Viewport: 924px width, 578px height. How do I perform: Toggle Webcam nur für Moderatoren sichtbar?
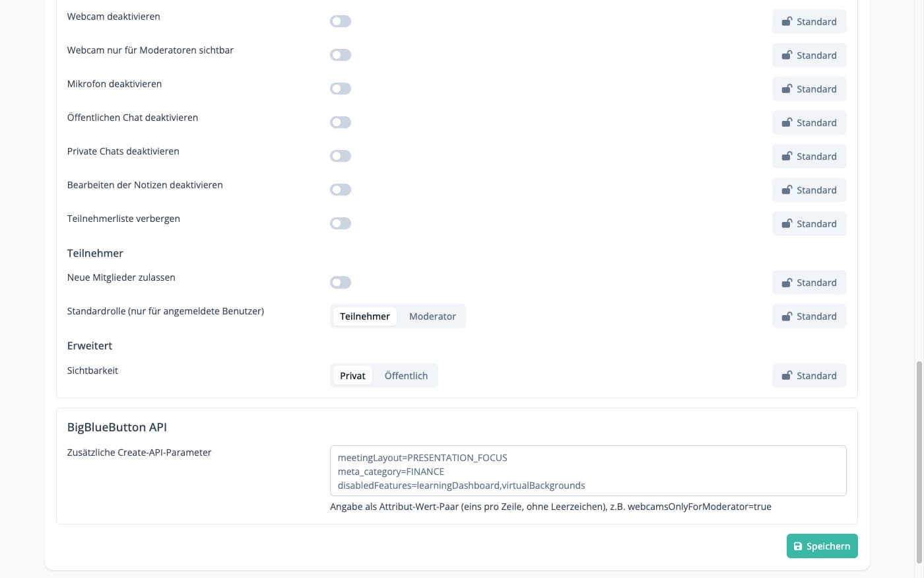coord(341,55)
